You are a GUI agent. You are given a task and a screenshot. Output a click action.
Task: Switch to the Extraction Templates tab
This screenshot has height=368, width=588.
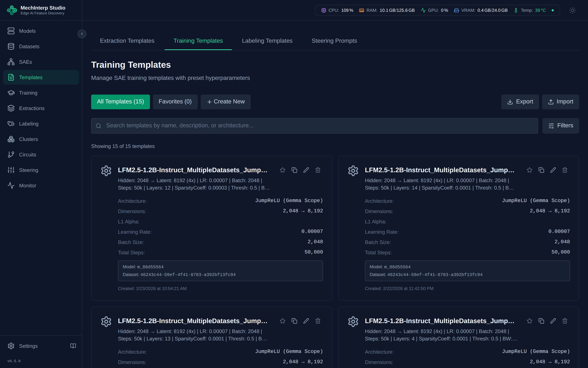[127, 41]
